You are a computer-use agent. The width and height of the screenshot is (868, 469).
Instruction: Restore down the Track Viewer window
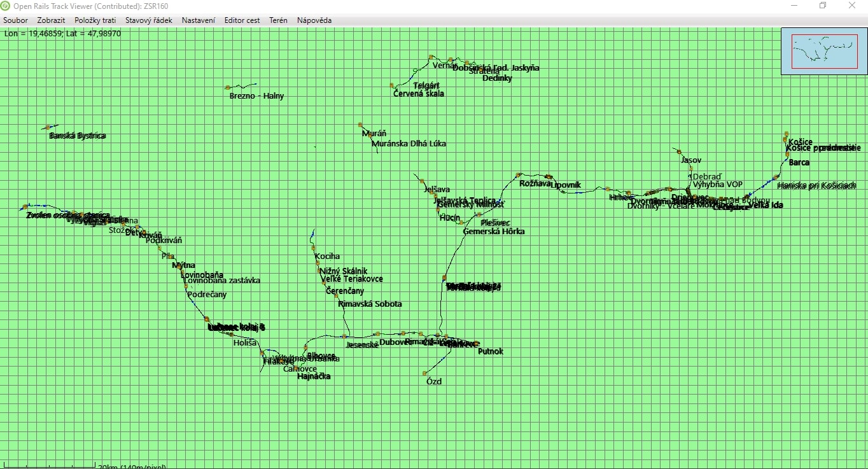(x=823, y=6)
